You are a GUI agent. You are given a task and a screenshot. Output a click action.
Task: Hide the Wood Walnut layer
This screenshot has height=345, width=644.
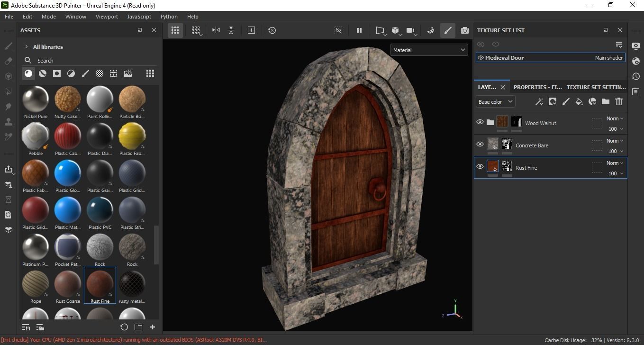[480, 122]
